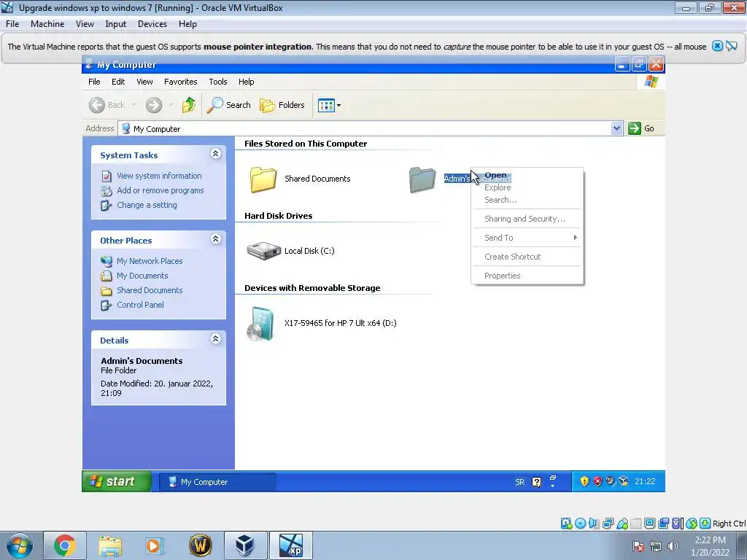
Task: Open the Search toolbar button
Action: (228, 105)
